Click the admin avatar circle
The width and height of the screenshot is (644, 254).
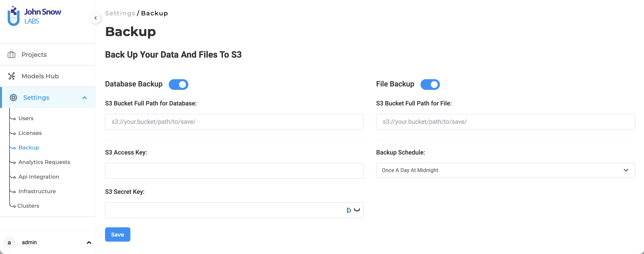pyautogui.click(x=9, y=242)
